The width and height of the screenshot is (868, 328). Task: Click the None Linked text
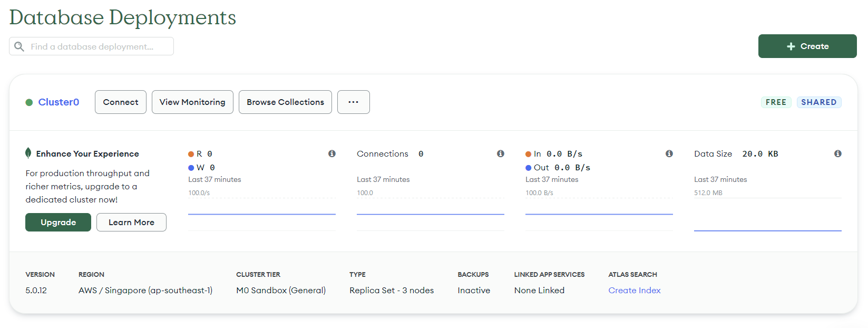point(539,291)
